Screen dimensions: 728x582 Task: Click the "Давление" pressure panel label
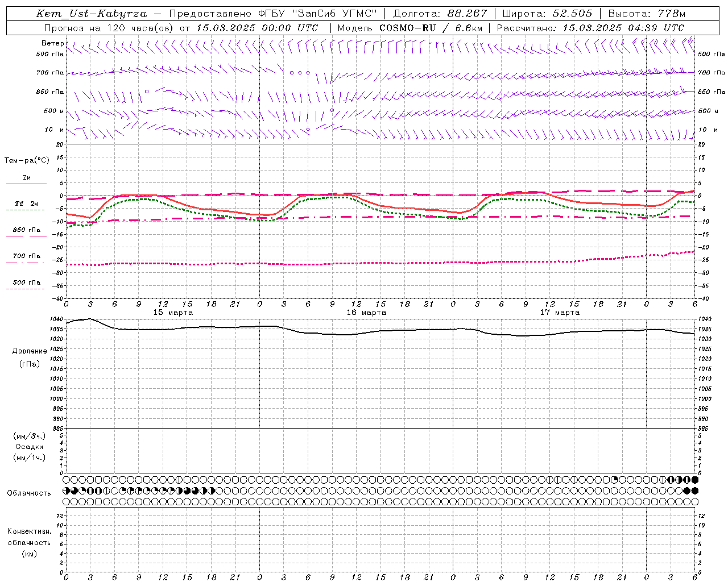tap(30, 351)
